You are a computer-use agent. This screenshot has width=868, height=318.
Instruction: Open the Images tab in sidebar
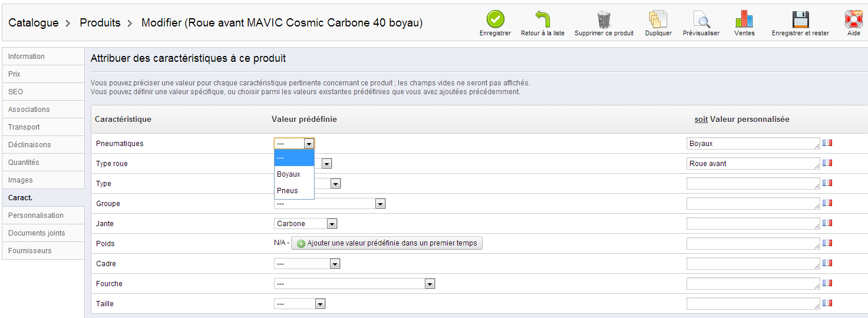pos(43,180)
